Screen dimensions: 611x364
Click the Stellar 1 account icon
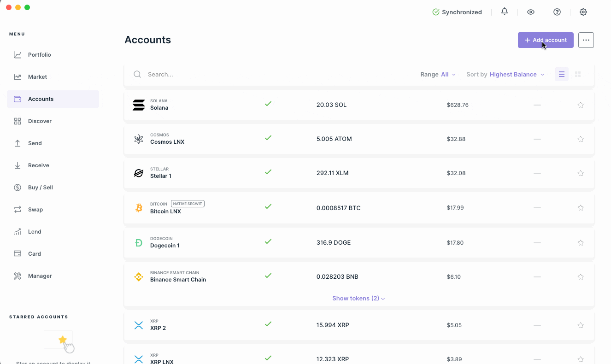139,173
